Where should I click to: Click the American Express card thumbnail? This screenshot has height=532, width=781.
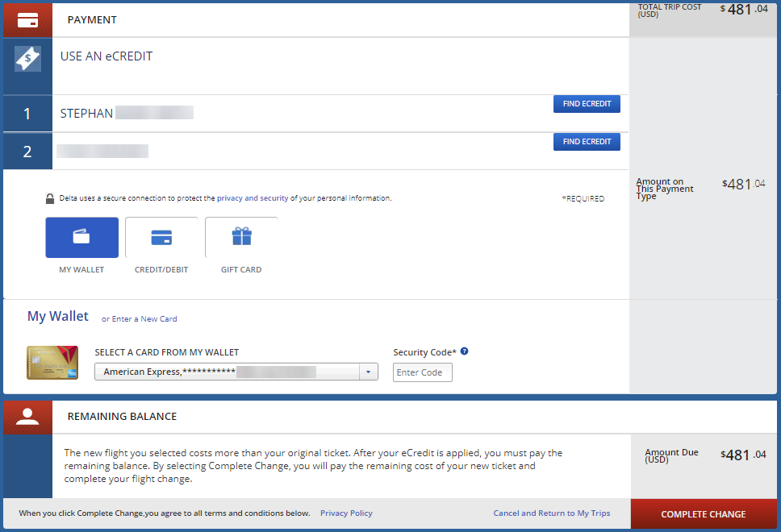52,362
